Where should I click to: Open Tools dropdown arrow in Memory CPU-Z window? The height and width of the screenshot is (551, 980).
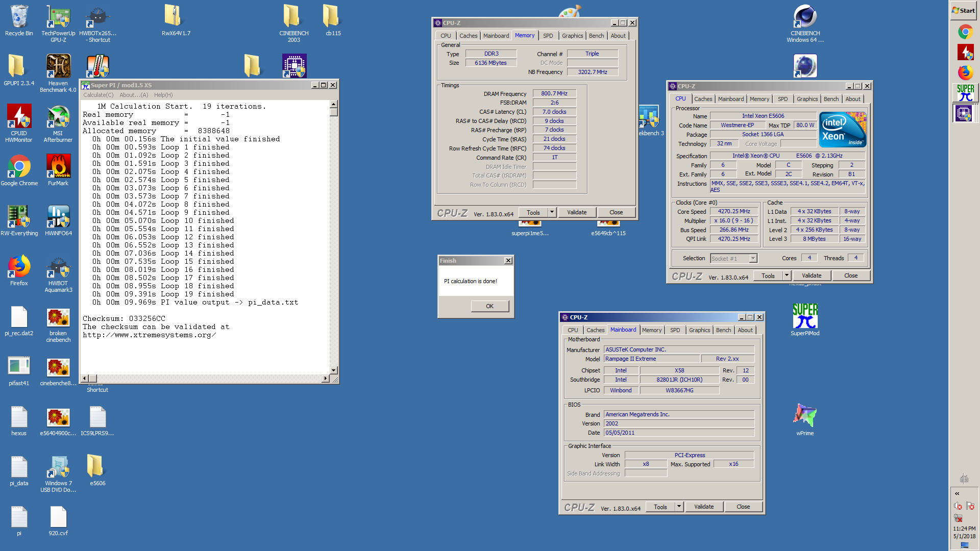click(x=552, y=212)
